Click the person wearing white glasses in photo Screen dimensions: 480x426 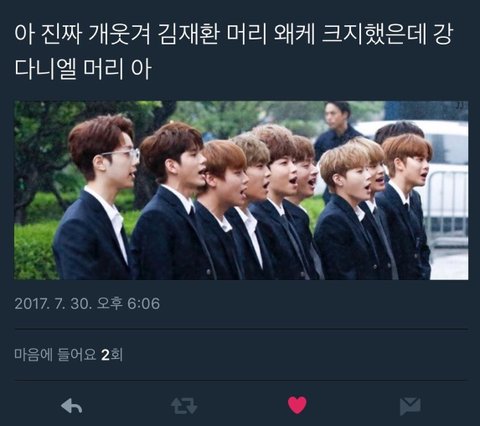point(98,198)
